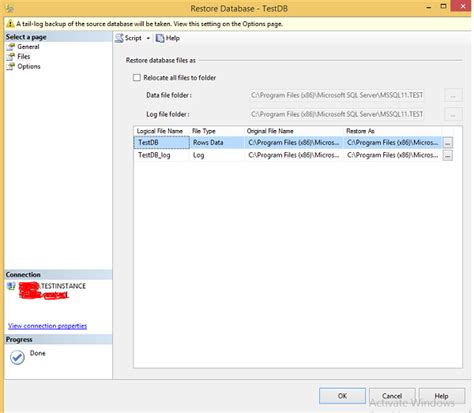Click the Help toolbar icon
Viewport: 474px width, 413px height.
pos(160,38)
